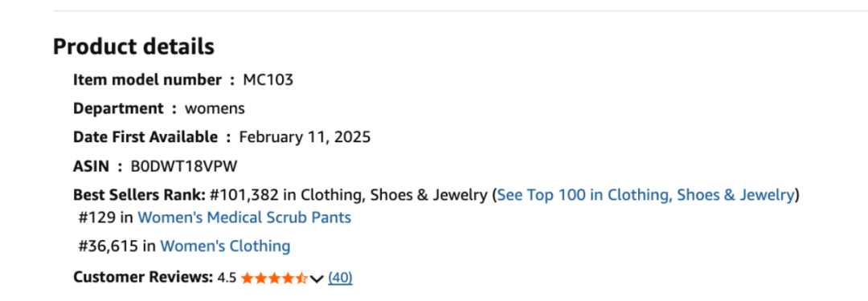Image resolution: width=868 pixels, height=301 pixels.
Task: Go to Women's Clothing category link
Action: click(225, 246)
